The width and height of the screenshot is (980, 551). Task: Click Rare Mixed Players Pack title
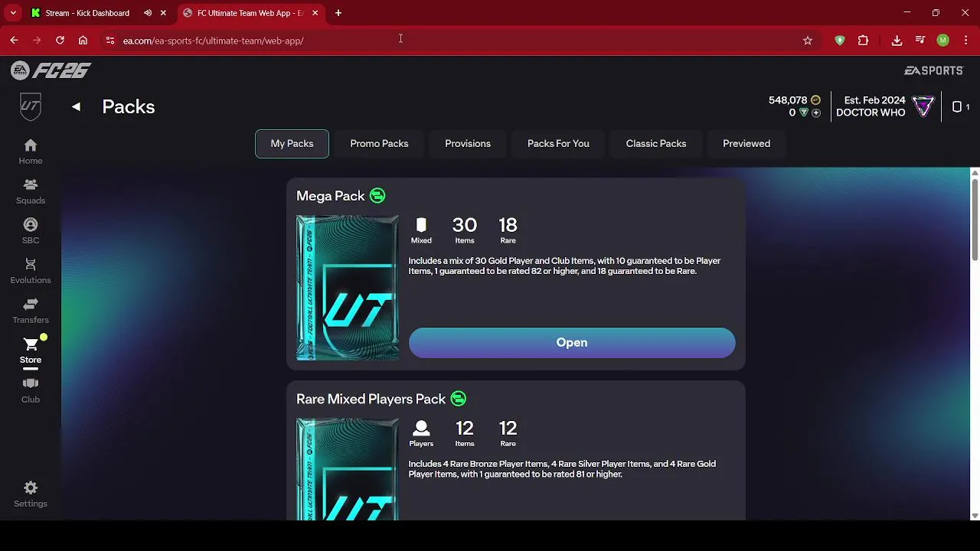point(371,399)
